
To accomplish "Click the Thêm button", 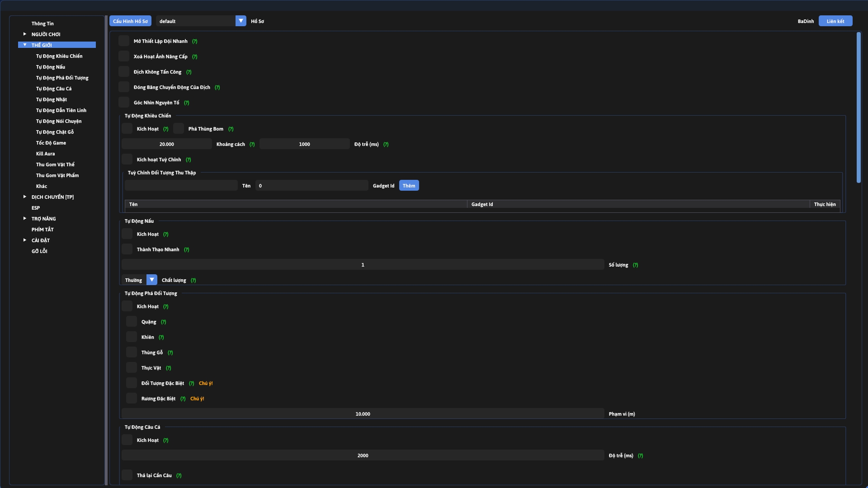I will tap(409, 186).
